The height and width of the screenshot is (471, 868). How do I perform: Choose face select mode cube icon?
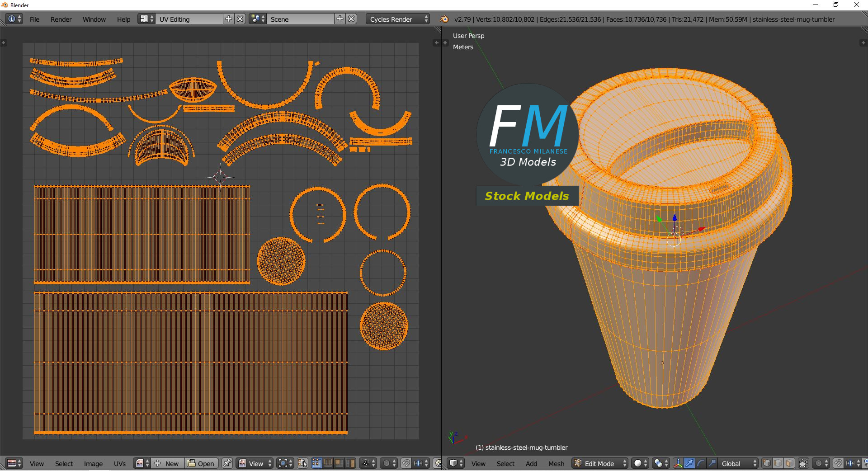pyautogui.click(x=789, y=463)
